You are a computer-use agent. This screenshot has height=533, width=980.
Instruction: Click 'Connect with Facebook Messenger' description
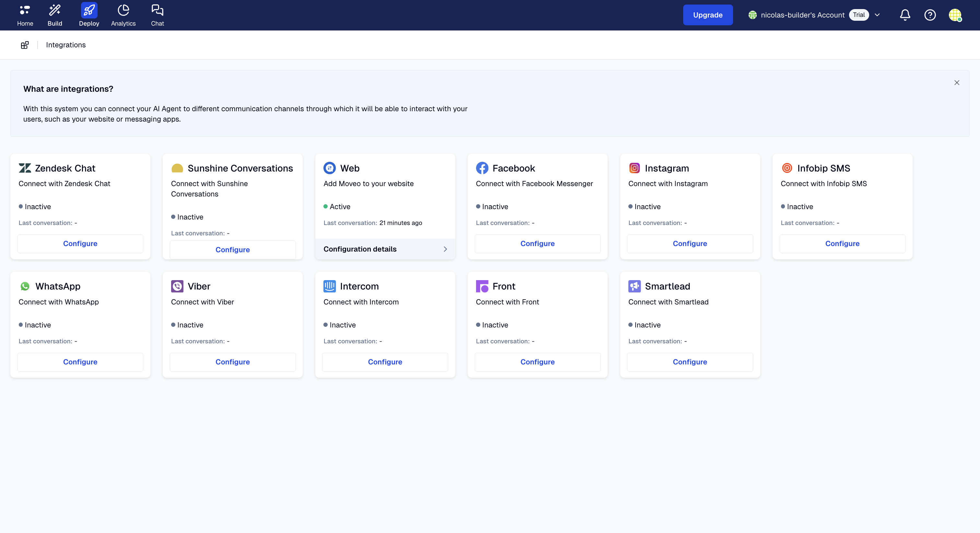point(534,184)
